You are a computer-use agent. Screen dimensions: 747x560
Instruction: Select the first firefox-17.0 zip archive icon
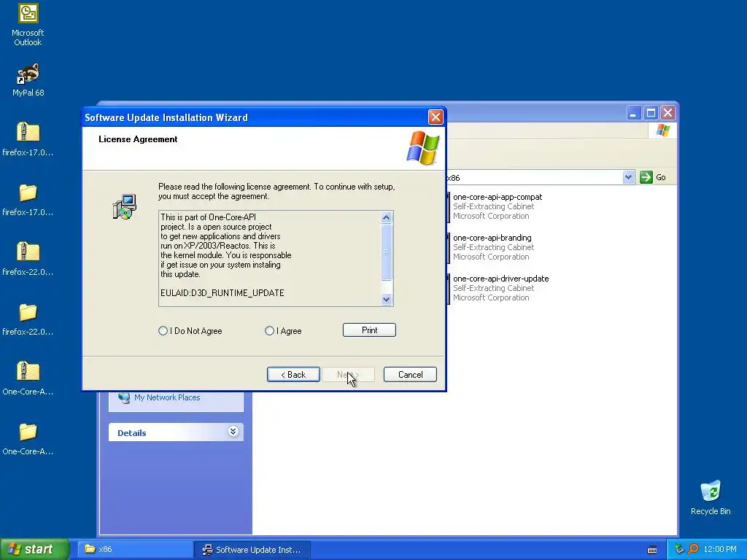click(x=28, y=133)
